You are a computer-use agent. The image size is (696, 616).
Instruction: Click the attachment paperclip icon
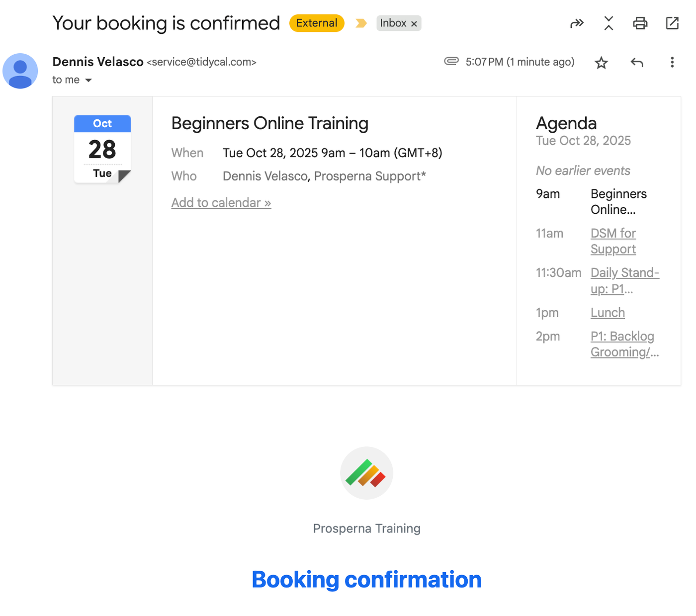click(451, 61)
